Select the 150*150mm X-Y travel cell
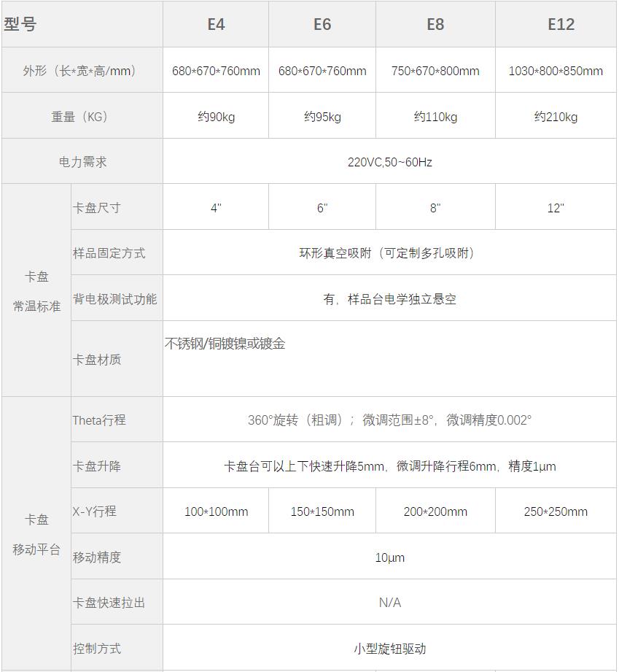 322,511
